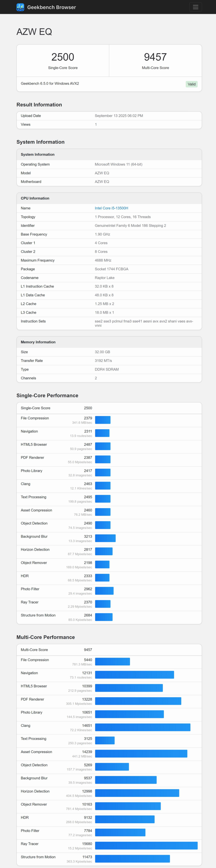Click the multi-core Text Processing score bar
Viewport: 216px width, 868px height.
pyautogui.click(x=105, y=740)
